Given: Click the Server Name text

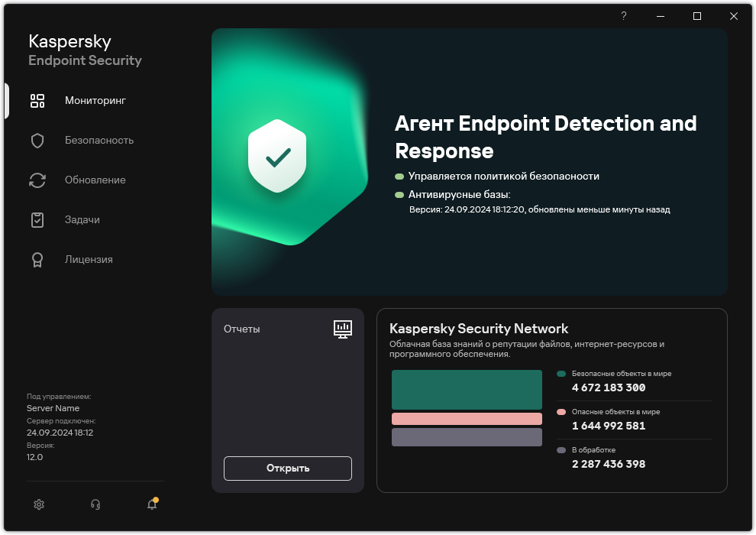Looking at the screenshot, I should click(53, 408).
